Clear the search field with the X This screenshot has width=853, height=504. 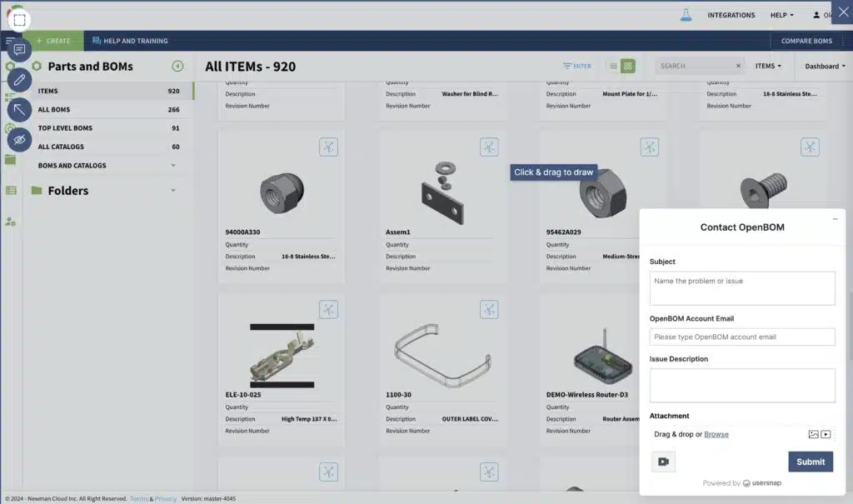pos(738,66)
